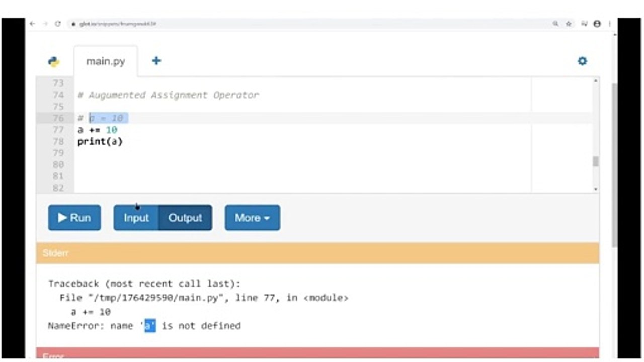This screenshot has height=362, width=644.
Task: Click the editor vertical scrollbar thumb
Action: click(x=596, y=161)
